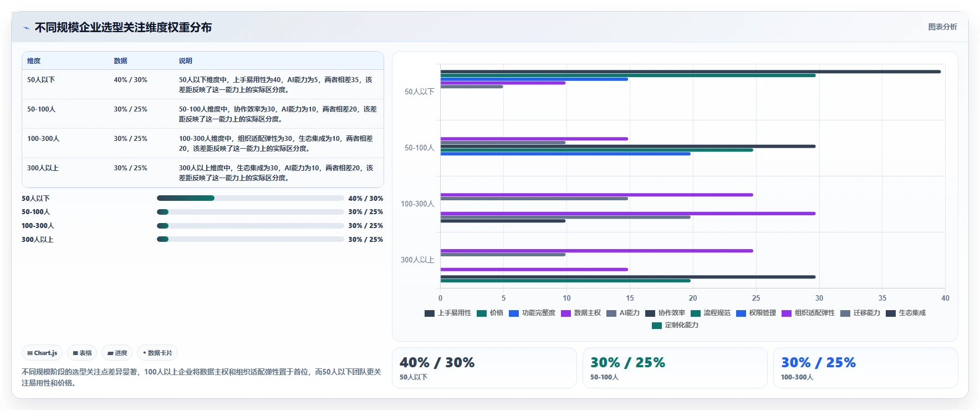
Task: Click the 数据卡片 tag chip
Action: [x=157, y=353]
